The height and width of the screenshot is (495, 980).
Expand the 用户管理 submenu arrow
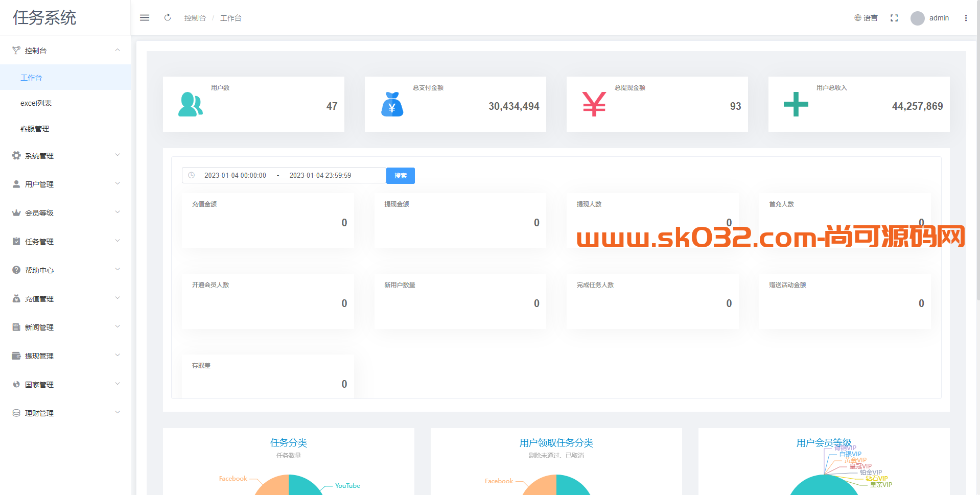point(118,183)
